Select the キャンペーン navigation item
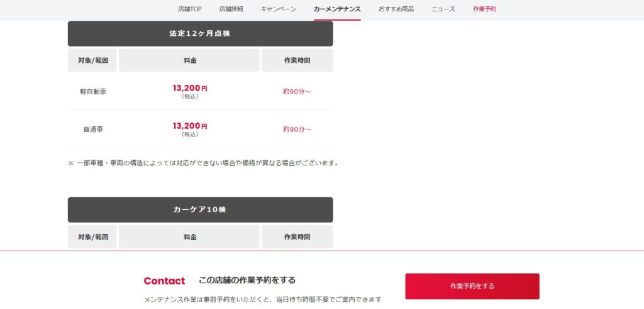Viewport: 644px width, 309px height. [278, 9]
